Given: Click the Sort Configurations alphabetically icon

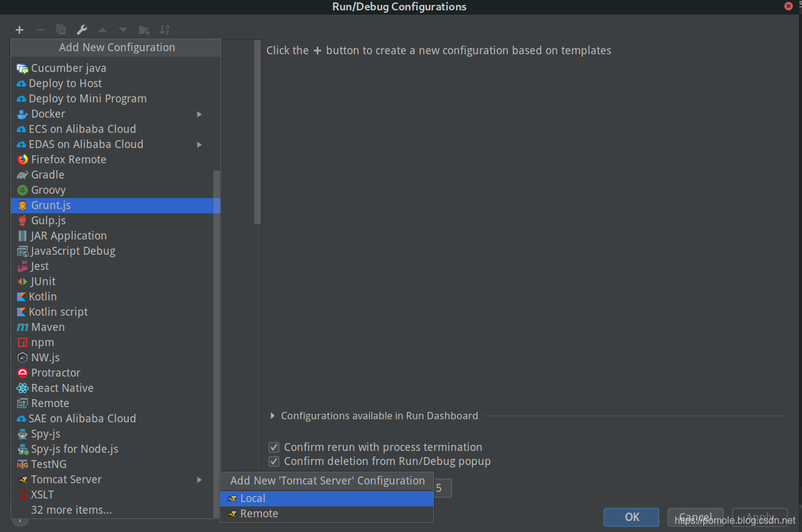Looking at the screenshot, I should pyautogui.click(x=165, y=30).
